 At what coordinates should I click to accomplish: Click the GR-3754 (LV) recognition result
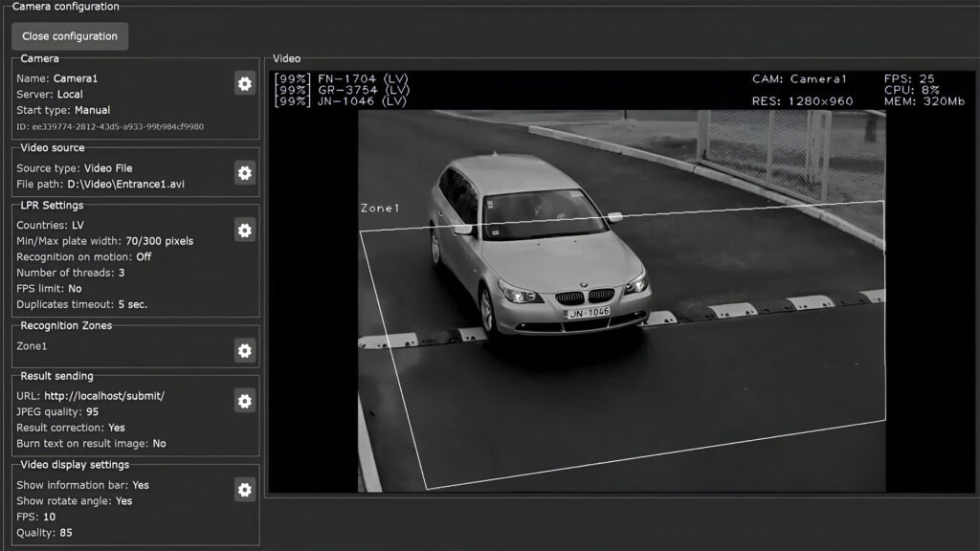(x=342, y=90)
